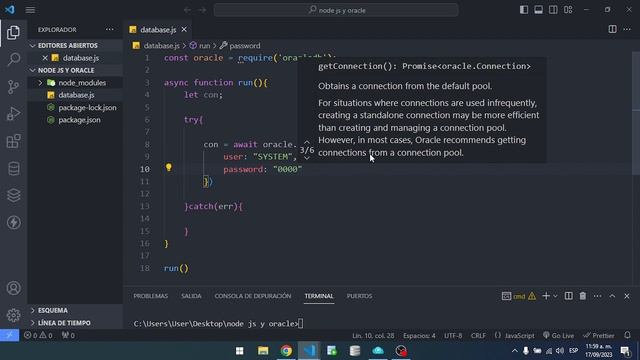Show next signature overload with down arrow
Screen dimensions: 640x360
coord(307,158)
